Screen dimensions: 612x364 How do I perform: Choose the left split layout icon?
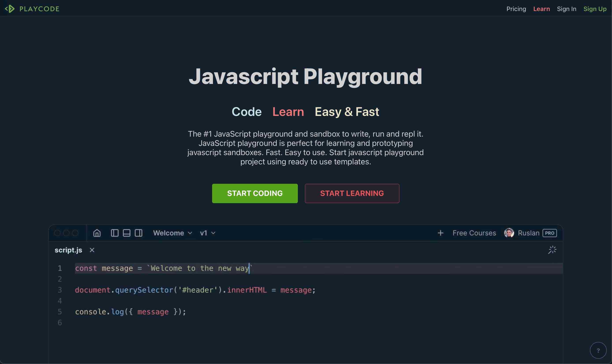[x=114, y=233]
